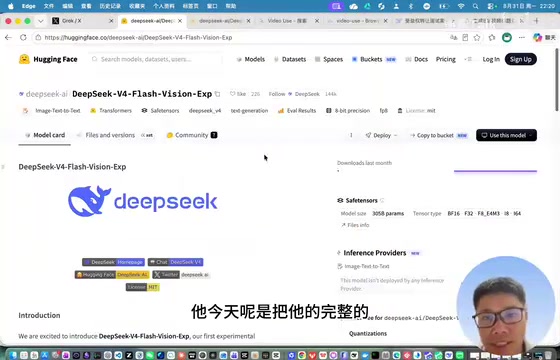Click the 8-bit precision tag

coord(348,111)
